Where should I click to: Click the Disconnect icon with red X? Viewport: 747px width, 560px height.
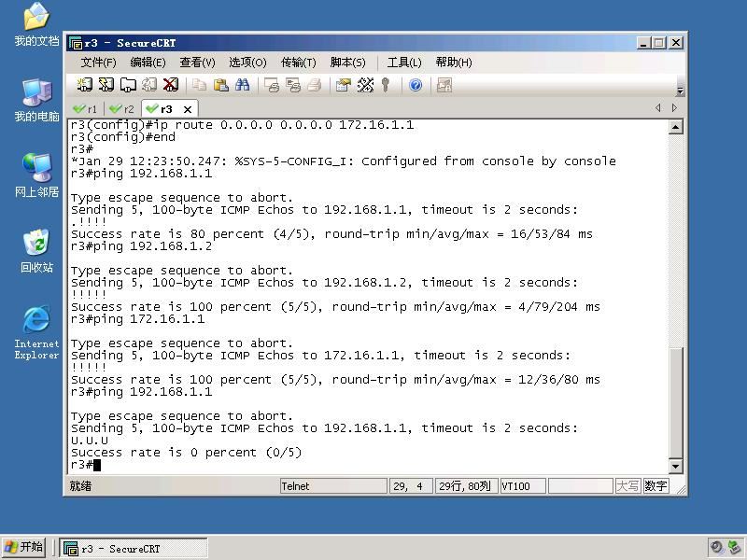(x=171, y=85)
